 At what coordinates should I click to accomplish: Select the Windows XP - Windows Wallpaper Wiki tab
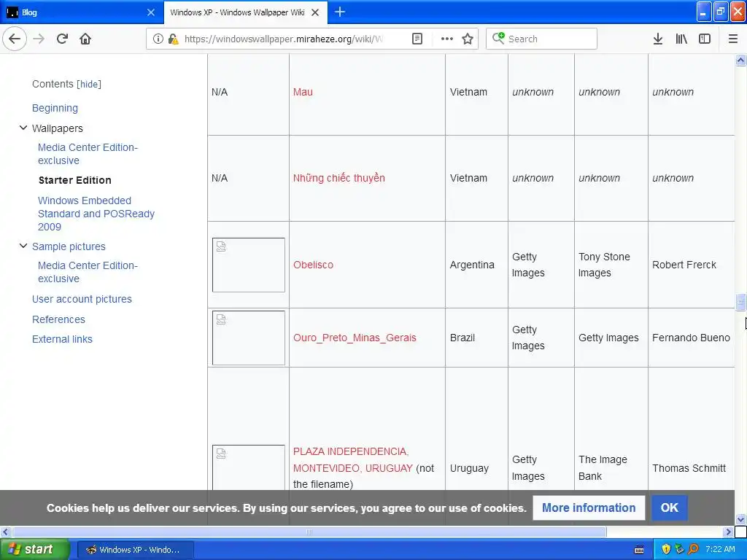tap(246, 12)
